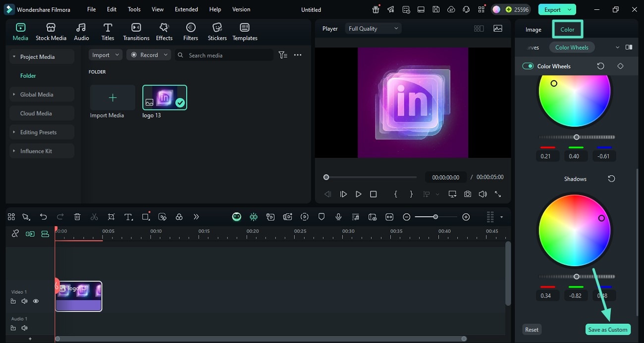Open the Stock Media tab

(x=51, y=32)
